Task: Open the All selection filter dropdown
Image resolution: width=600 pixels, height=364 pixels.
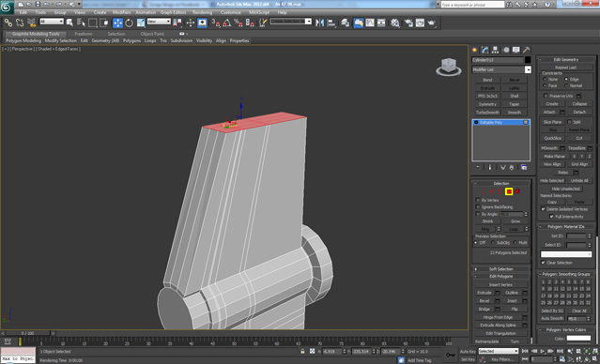Action: pyautogui.click(x=52, y=22)
